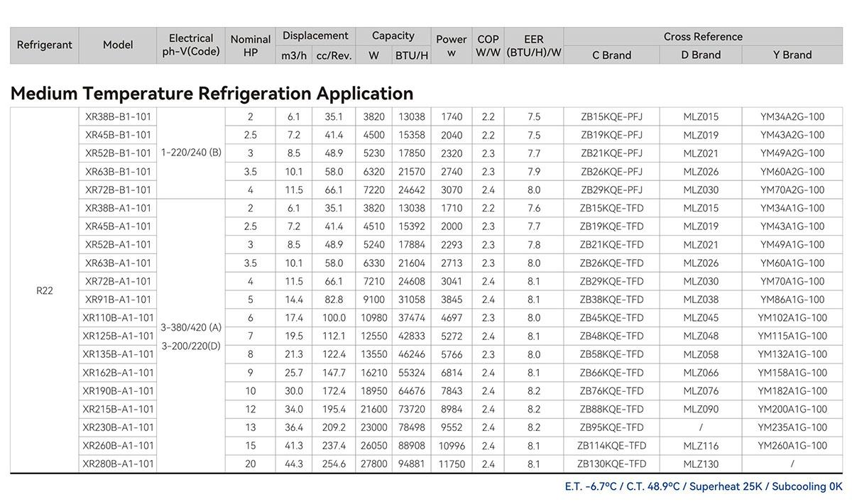Select model XR72B-A1-101
The image size is (852, 504).
click(118, 281)
